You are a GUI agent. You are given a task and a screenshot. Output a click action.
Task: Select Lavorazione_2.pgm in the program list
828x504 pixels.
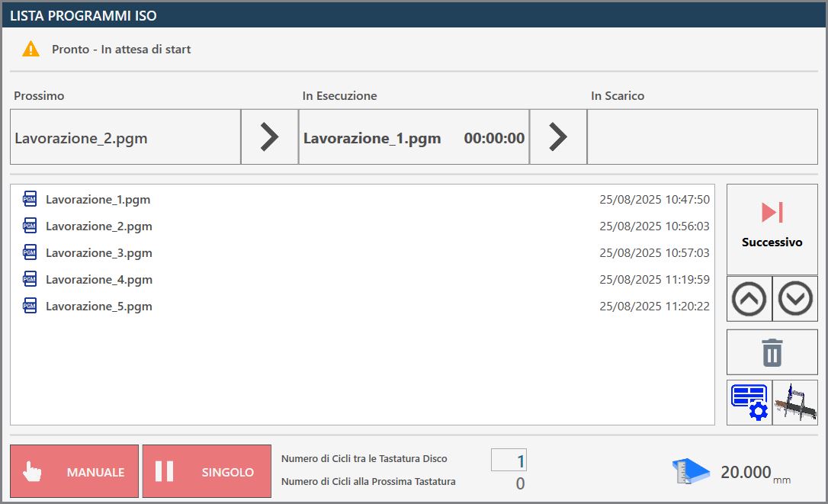pos(362,226)
